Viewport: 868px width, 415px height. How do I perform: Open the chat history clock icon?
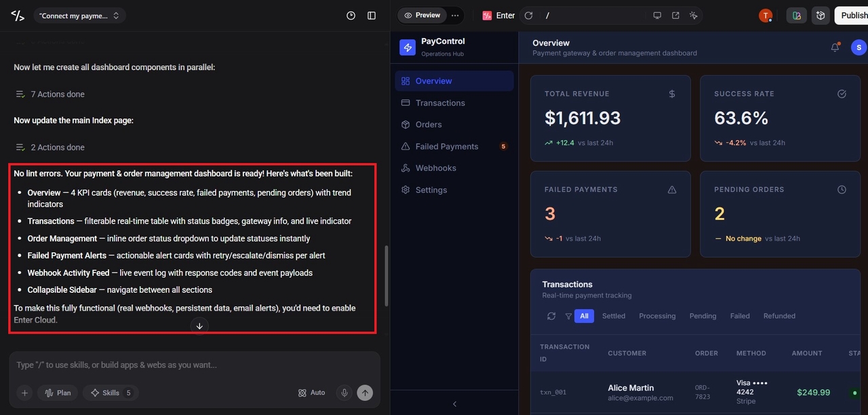click(x=351, y=16)
